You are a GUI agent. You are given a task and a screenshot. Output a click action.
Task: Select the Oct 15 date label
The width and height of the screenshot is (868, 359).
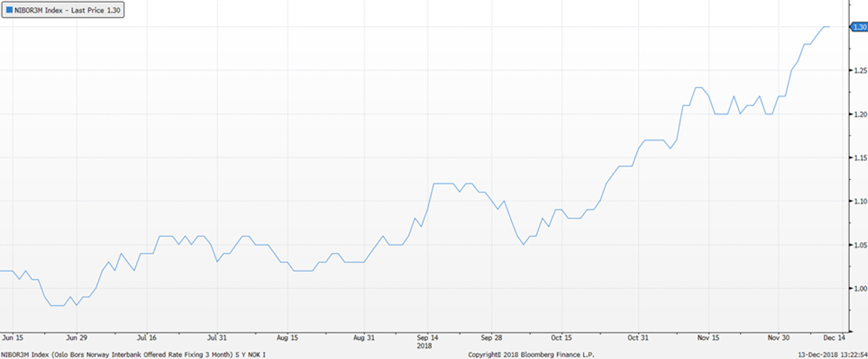coord(561,337)
